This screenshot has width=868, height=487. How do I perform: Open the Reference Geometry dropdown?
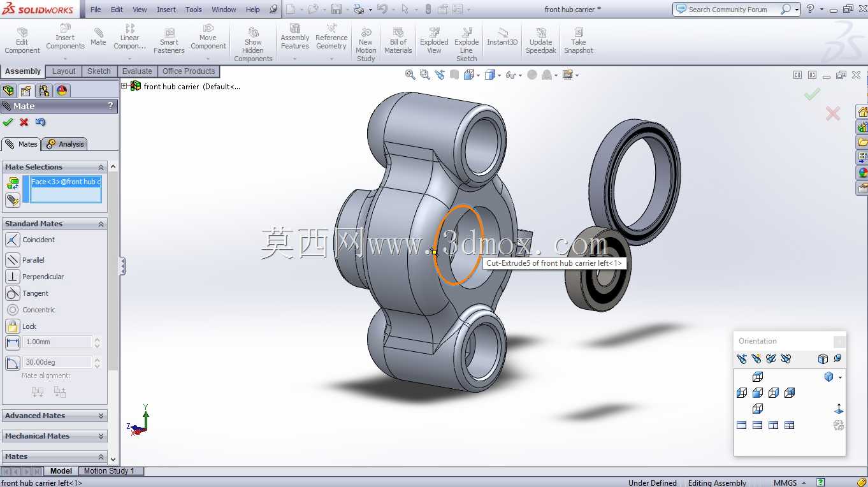331,59
